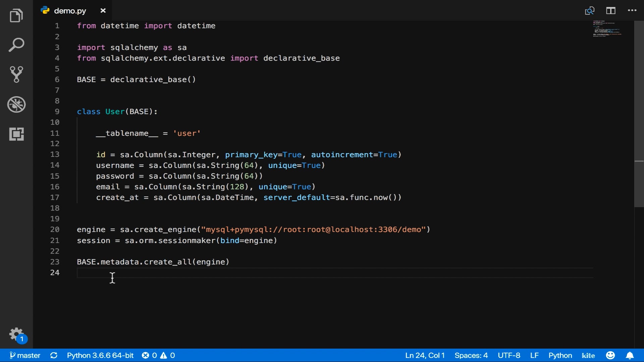
Task: Open the Extensions view icon
Action: [16, 134]
